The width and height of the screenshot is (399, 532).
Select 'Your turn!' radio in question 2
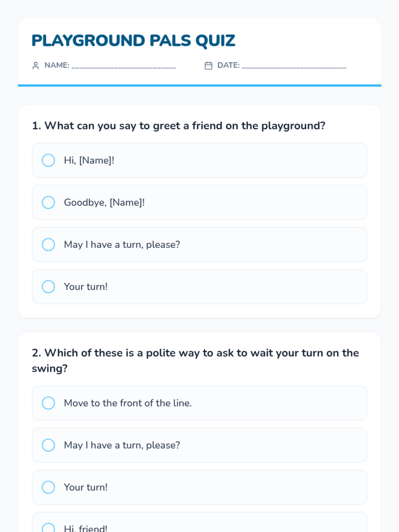pos(48,487)
